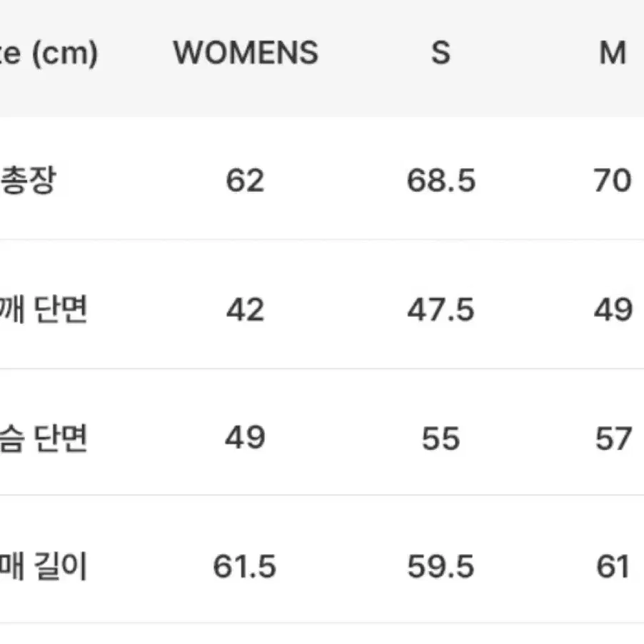
Task: Select the WOMENS chest value 49
Action: pyautogui.click(x=245, y=438)
